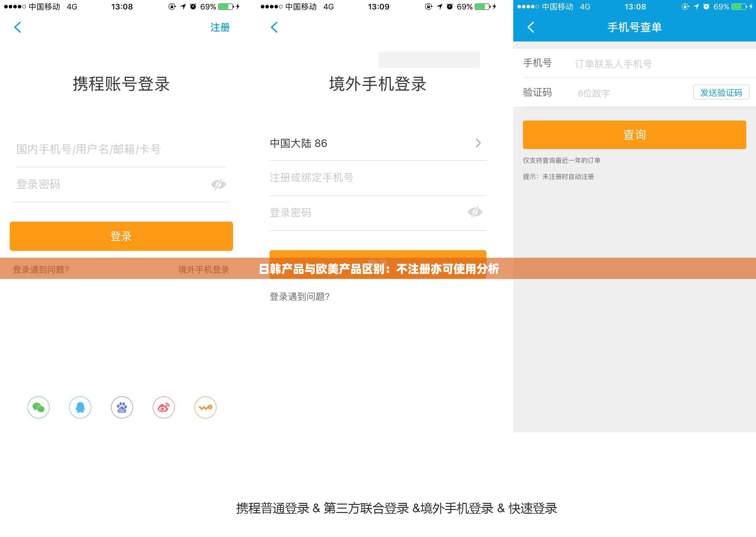Go back from overseas phone login screen
The height and width of the screenshot is (537, 756).
click(x=275, y=27)
